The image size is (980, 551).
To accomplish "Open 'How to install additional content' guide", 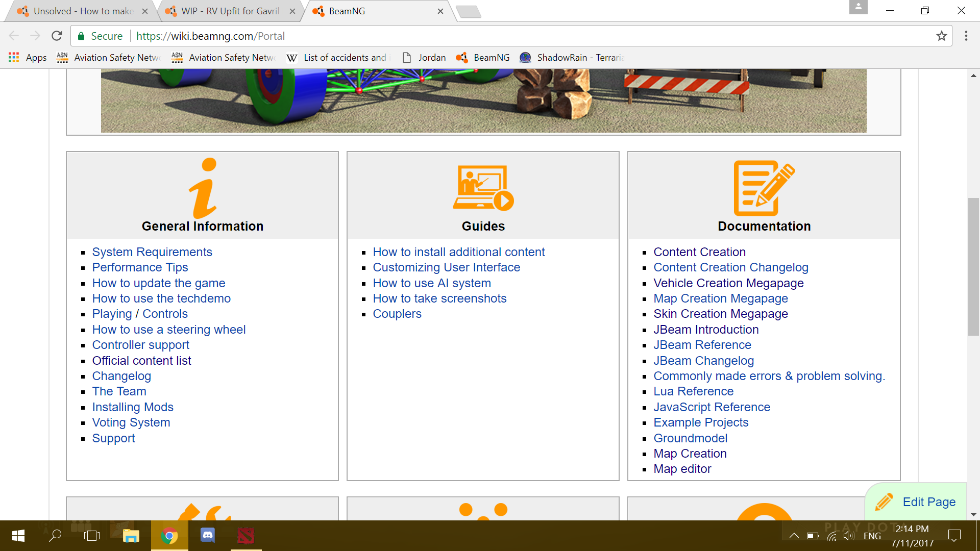I will [x=458, y=252].
